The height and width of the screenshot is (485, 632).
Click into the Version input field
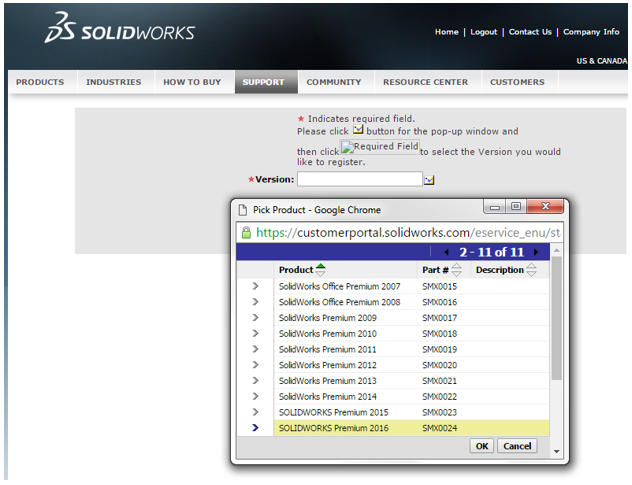tap(360, 179)
